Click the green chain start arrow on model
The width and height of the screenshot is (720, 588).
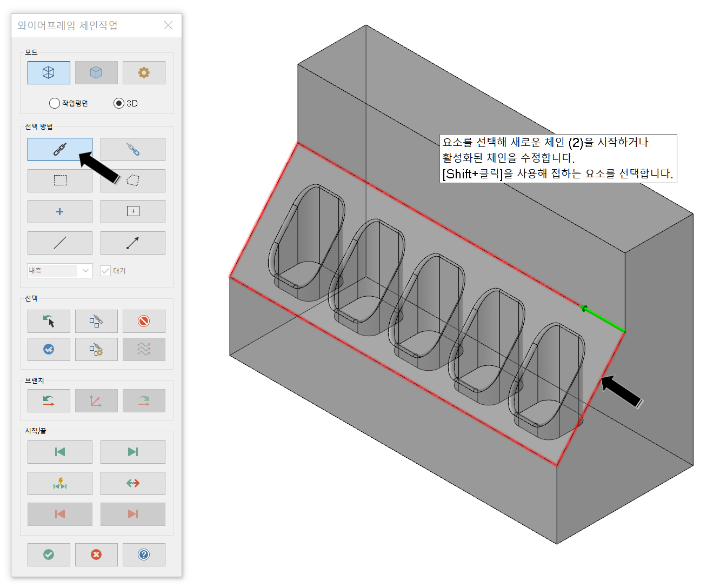(603, 319)
